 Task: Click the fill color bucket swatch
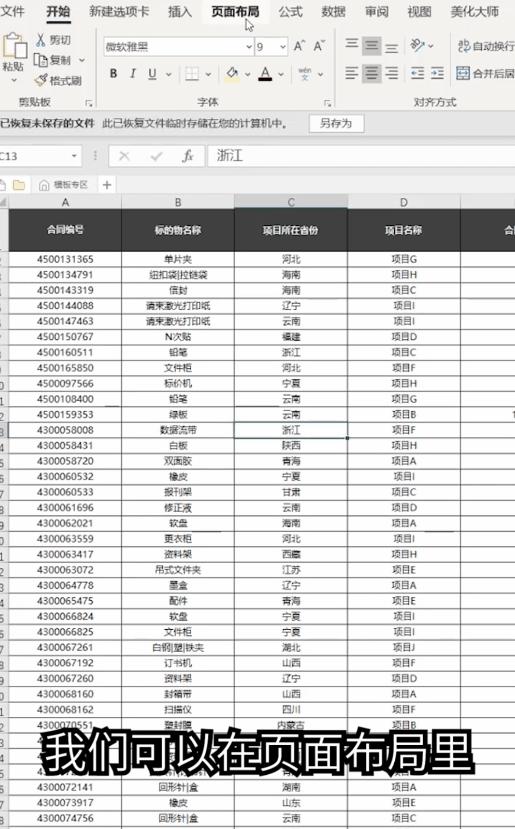click(232, 73)
